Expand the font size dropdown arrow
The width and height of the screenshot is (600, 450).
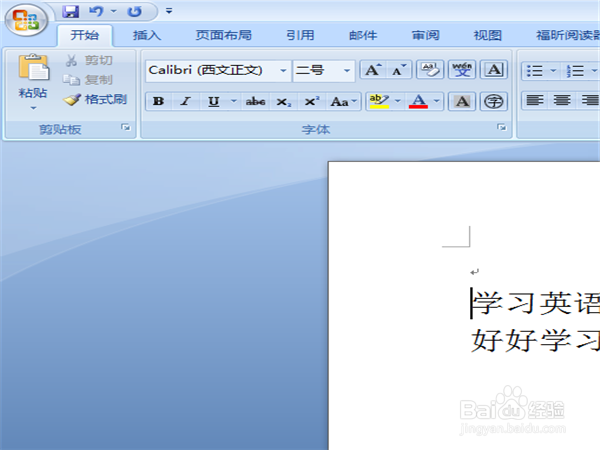pyautogui.click(x=347, y=70)
